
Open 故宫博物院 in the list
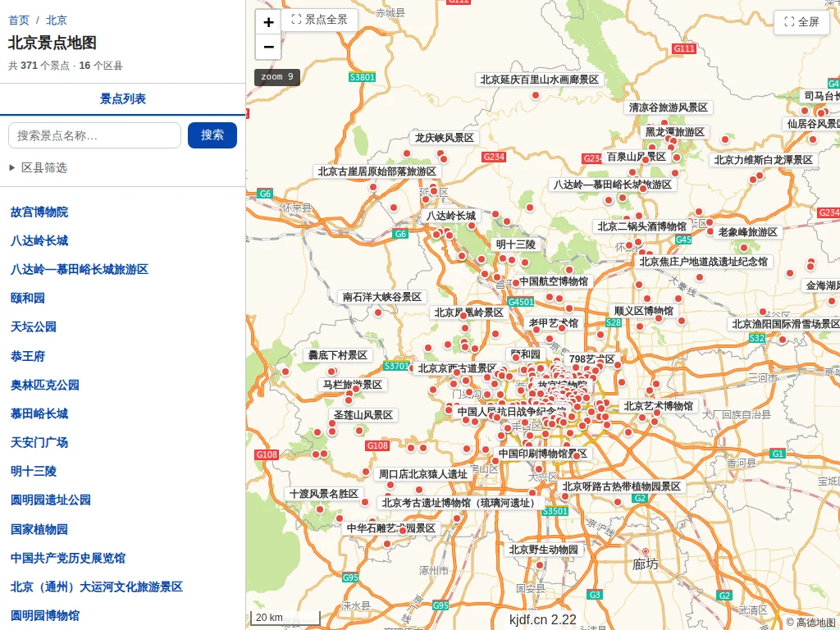(39, 212)
